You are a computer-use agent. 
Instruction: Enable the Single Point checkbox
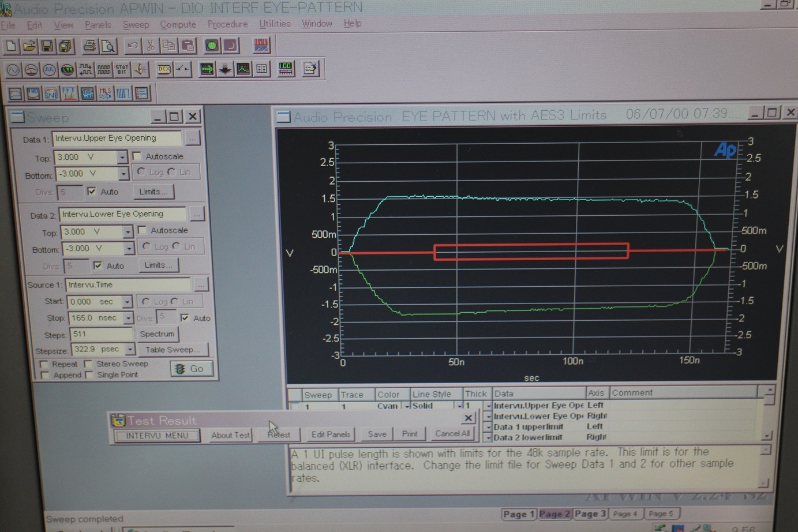[x=89, y=375]
